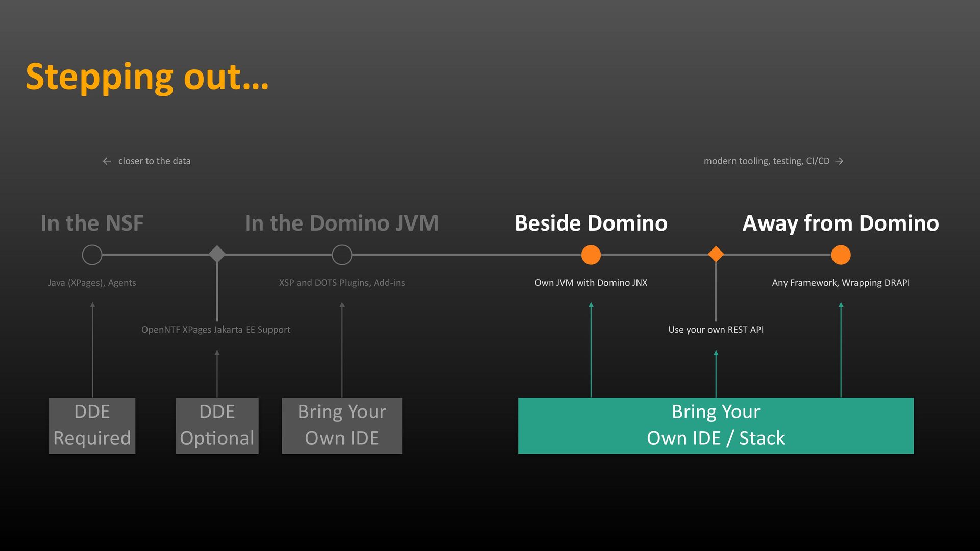
Task: Click the Stepping out... title
Action: pyautogui.click(x=147, y=78)
